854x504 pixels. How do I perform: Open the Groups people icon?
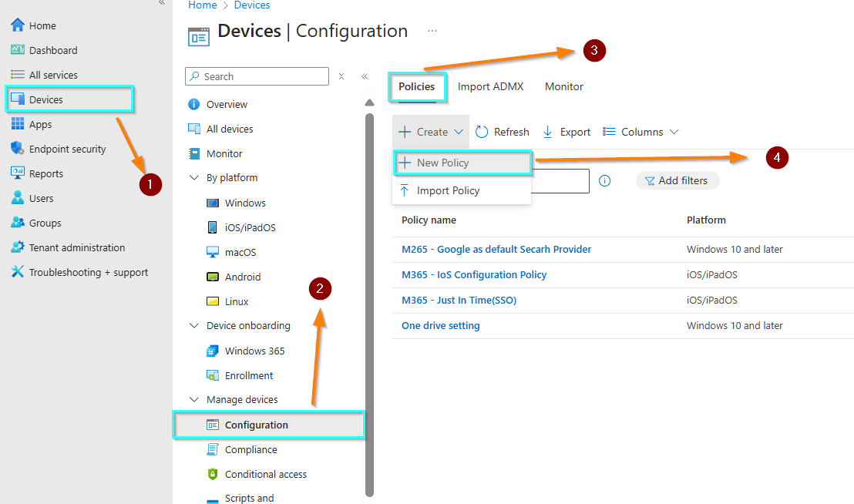pyautogui.click(x=18, y=222)
